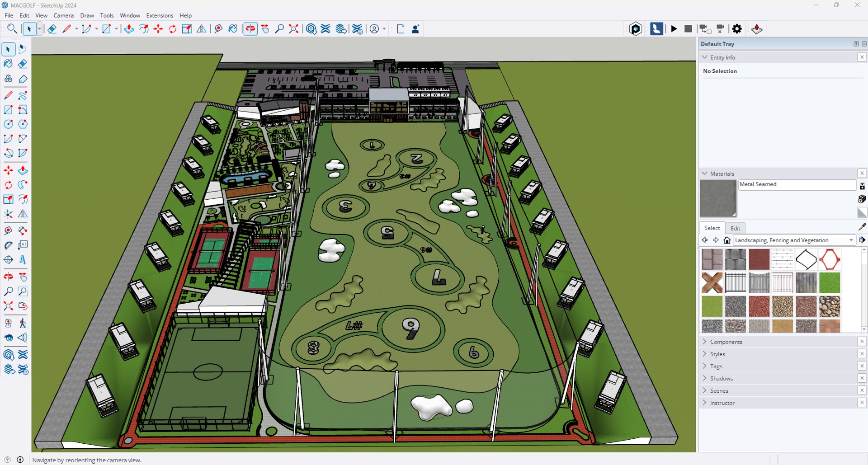
Task: Pick the bright green grass material swatch
Action: click(830, 283)
